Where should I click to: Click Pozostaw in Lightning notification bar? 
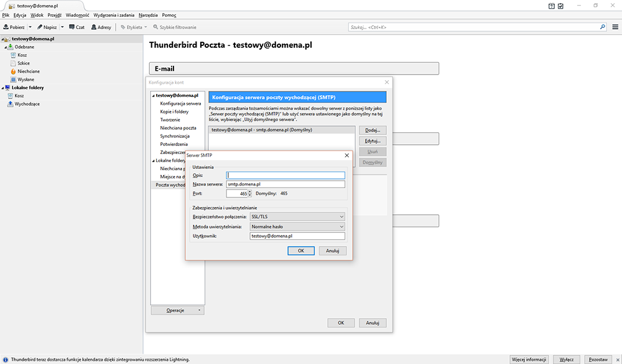[598, 359]
